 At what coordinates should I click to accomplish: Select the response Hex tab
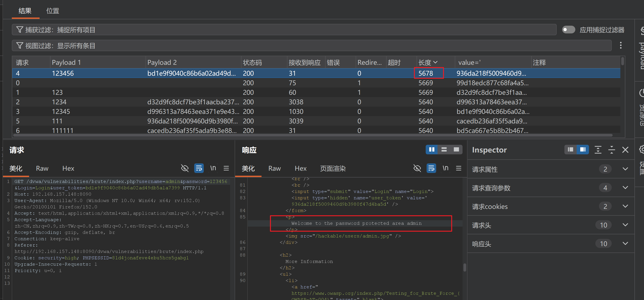(x=300, y=168)
